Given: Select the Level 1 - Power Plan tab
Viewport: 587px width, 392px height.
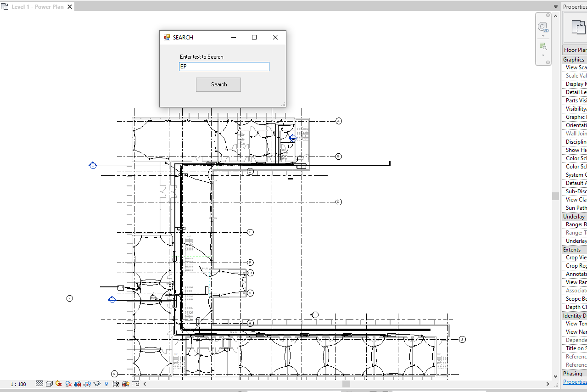Looking at the screenshot, I should pyautogui.click(x=37, y=7).
